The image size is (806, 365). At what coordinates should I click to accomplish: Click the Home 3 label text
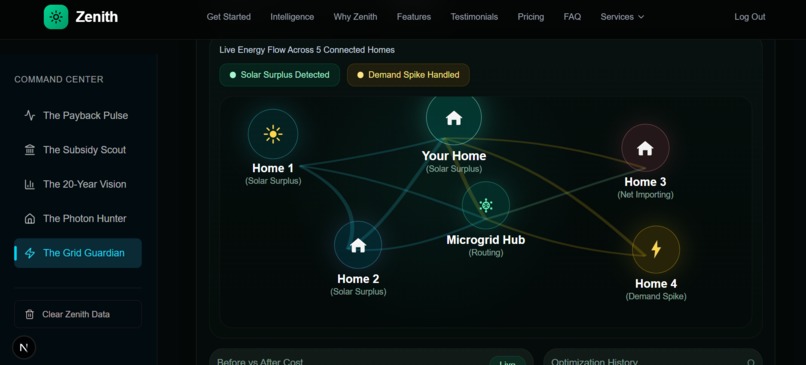[645, 182]
